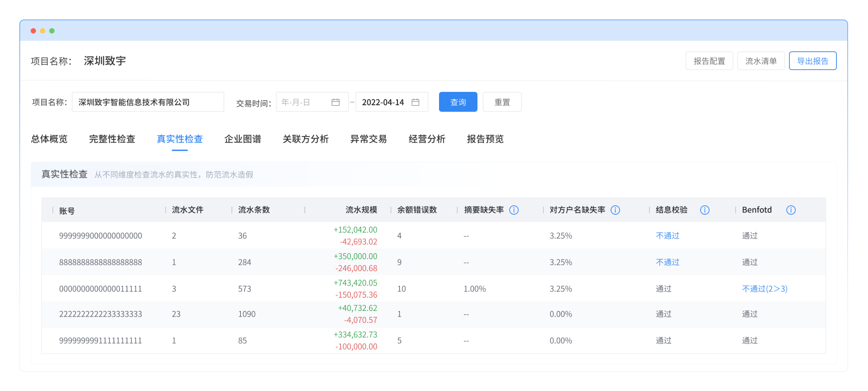Click the 项目名称 company name input field
This screenshot has height=391, width=868.
click(148, 102)
